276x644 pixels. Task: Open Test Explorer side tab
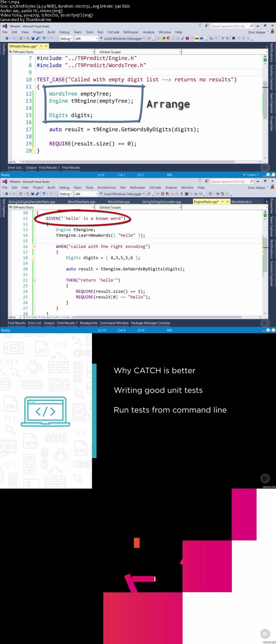(x=4, y=208)
